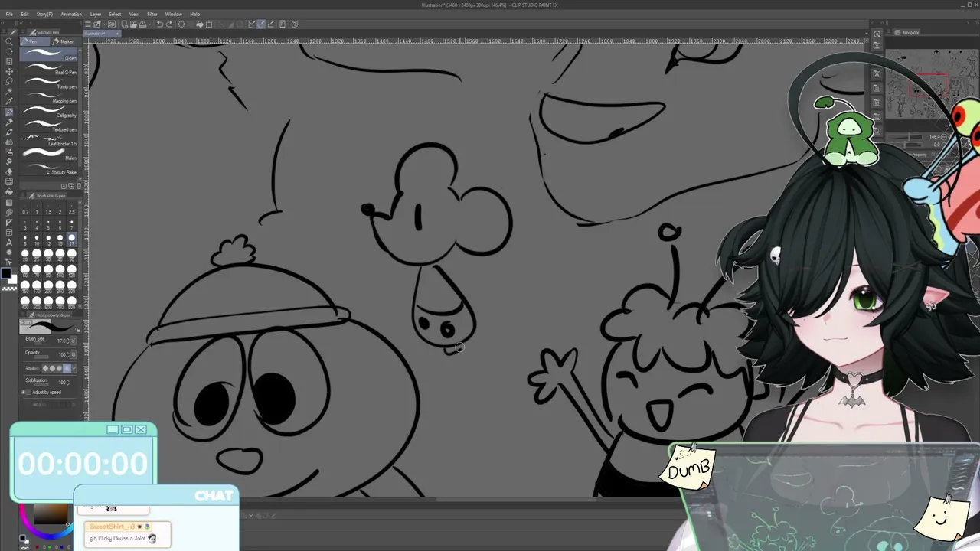Select the second anti-aliasing option (weak)
This screenshot has width=980, height=551.
52,368
